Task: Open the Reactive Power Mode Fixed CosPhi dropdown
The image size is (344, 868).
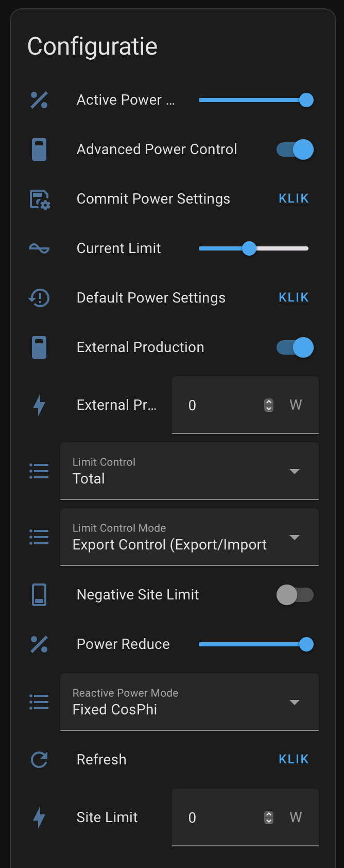Action: pos(190,702)
